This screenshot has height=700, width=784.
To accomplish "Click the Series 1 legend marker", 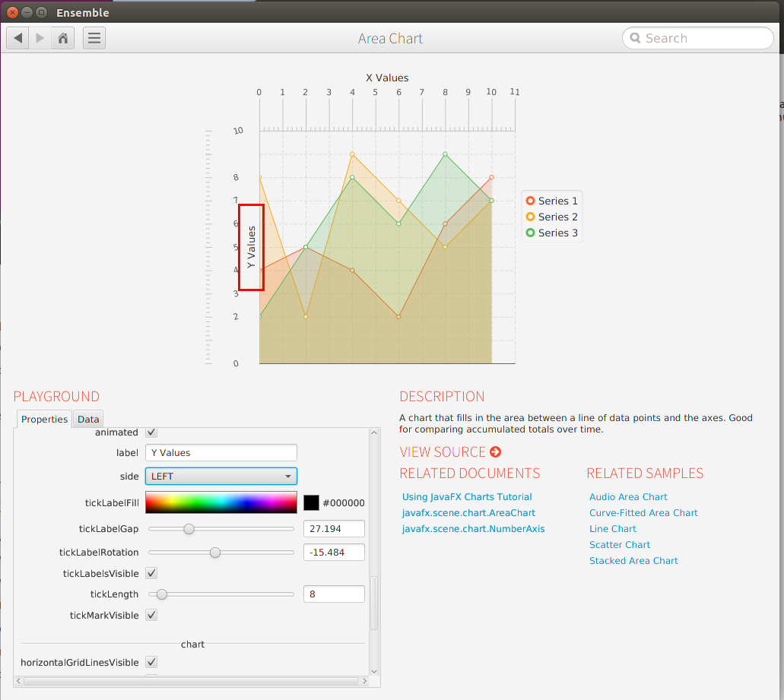I will [x=530, y=201].
